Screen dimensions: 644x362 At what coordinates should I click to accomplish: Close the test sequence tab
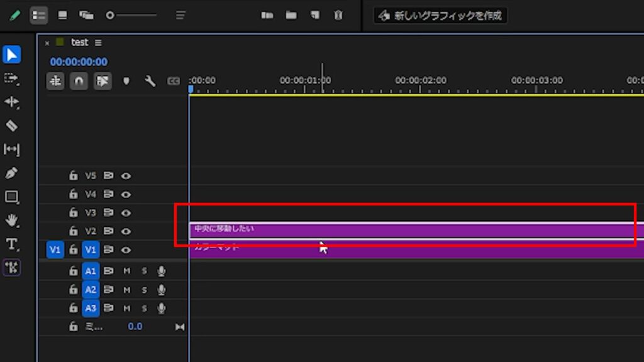[x=47, y=43]
